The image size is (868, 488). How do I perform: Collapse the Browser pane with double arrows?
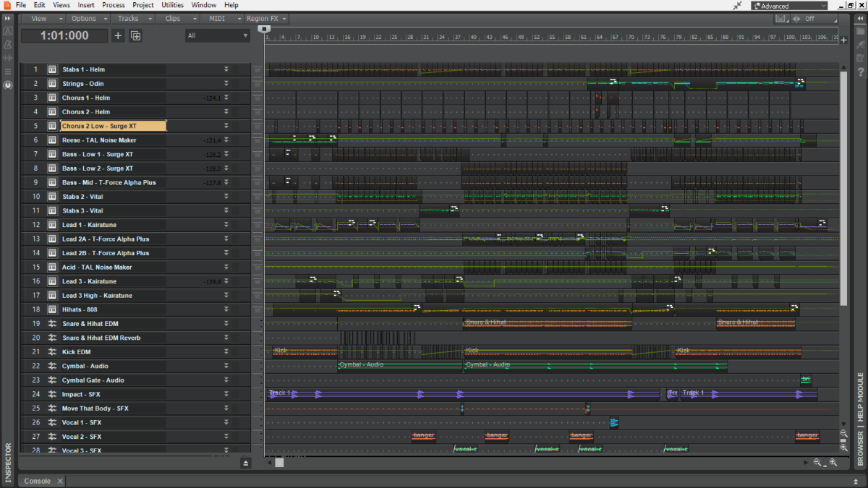pos(861,18)
